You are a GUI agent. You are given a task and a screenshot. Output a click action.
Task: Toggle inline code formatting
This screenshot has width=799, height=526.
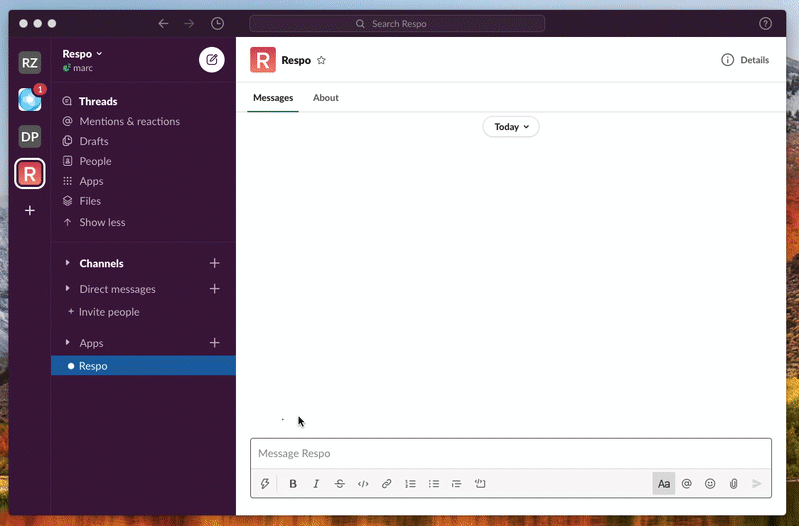click(363, 484)
